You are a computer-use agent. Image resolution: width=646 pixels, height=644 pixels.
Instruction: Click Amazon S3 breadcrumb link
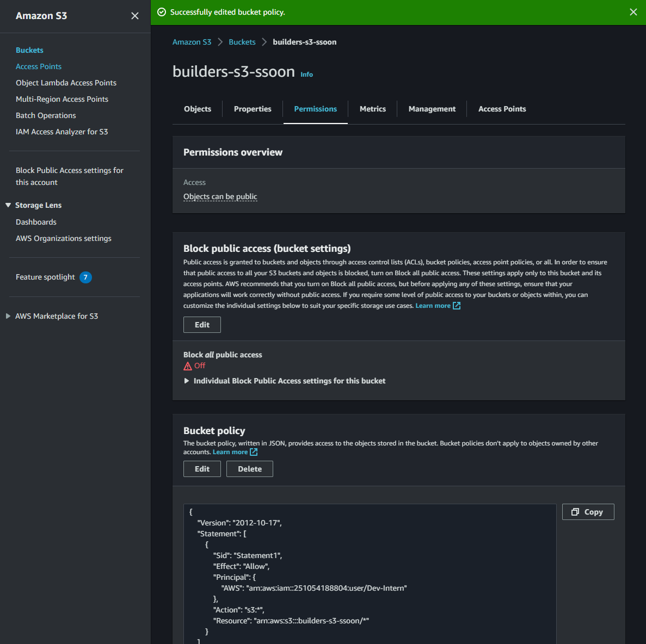192,42
